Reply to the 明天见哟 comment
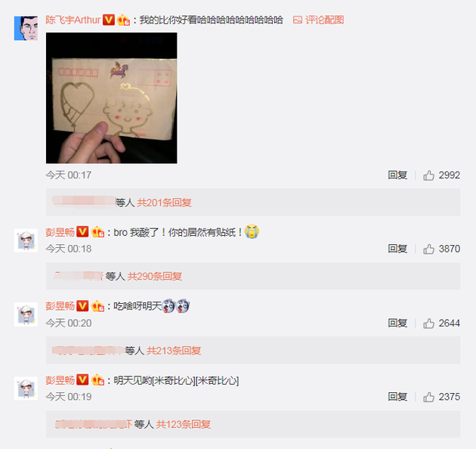476x449 pixels. (397, 397)
